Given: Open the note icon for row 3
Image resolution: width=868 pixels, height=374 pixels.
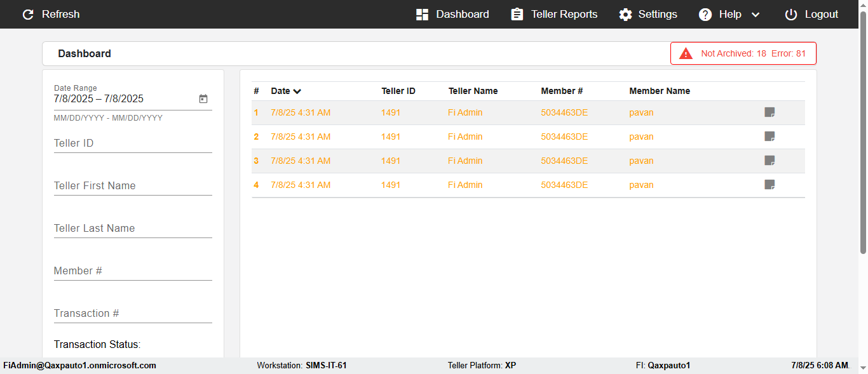Looking at the screenshot, I should point(770,161).
